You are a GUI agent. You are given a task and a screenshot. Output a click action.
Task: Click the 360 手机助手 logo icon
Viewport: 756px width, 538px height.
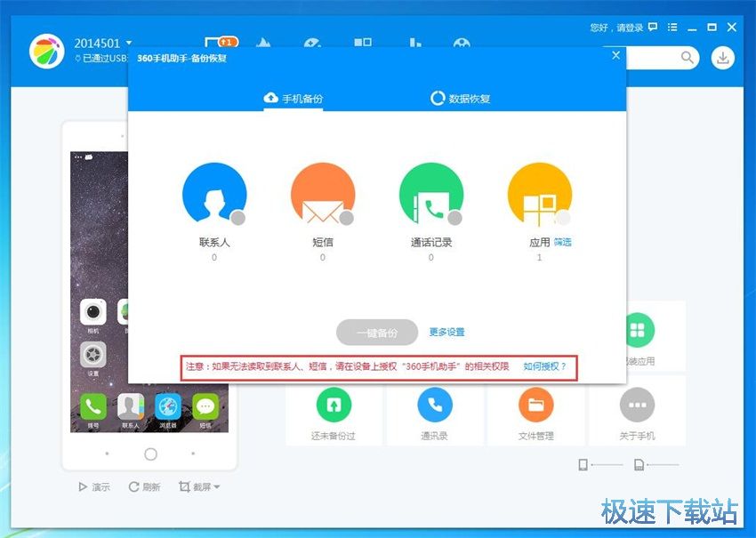[x=47, y=51]
